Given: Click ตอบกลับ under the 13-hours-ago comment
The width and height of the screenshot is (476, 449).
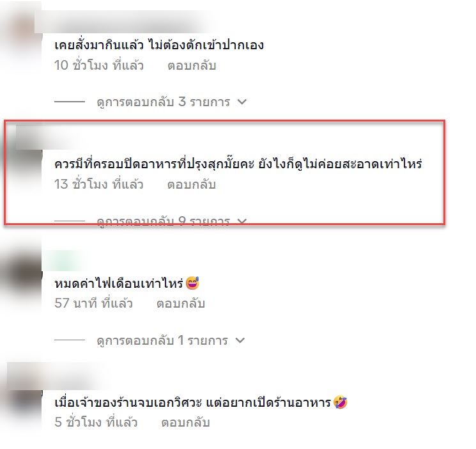Looking at the screenshot, I should pos(192,184).
